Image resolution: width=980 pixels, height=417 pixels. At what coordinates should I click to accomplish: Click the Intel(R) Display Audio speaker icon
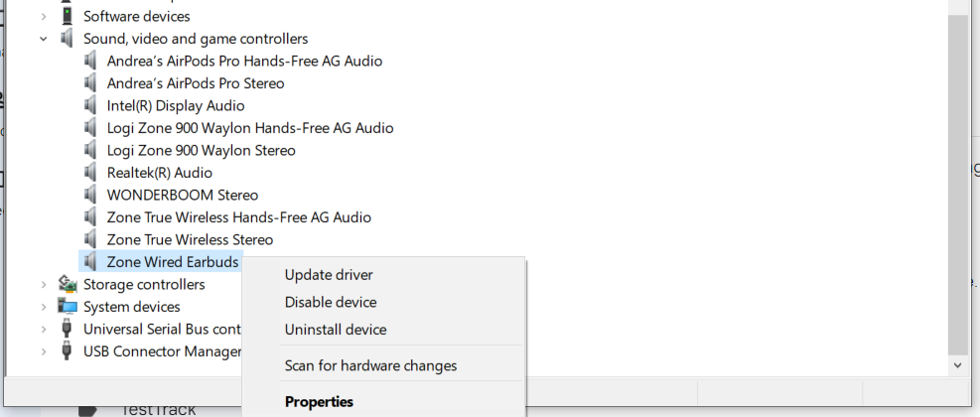tap(91, 105)
